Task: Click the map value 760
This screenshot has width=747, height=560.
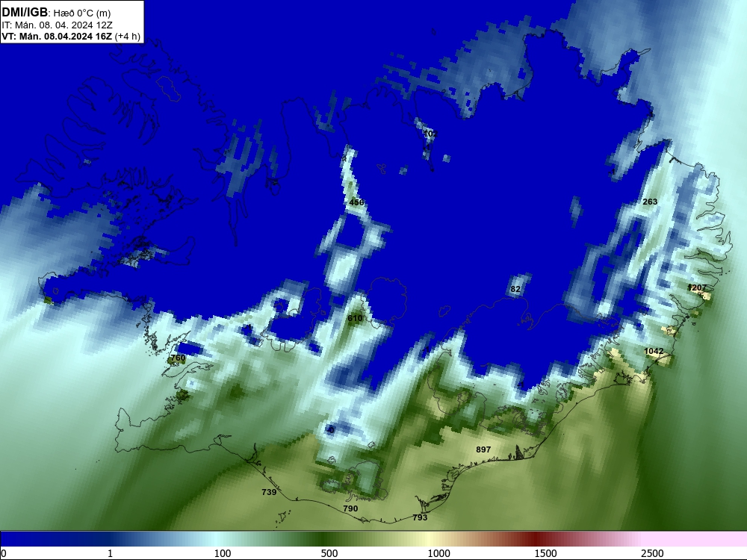Action: [x=178, y=358]
